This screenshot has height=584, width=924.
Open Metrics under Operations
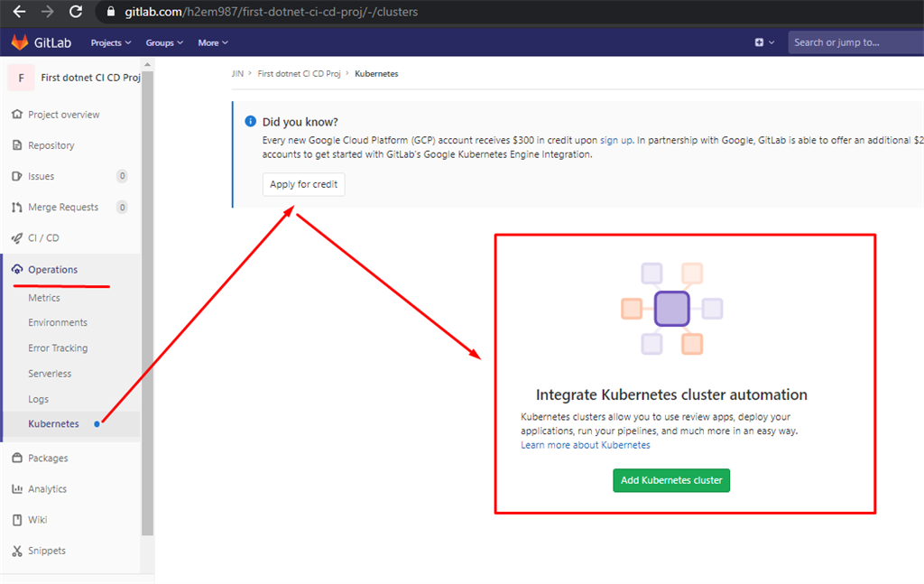coord(44,298)
